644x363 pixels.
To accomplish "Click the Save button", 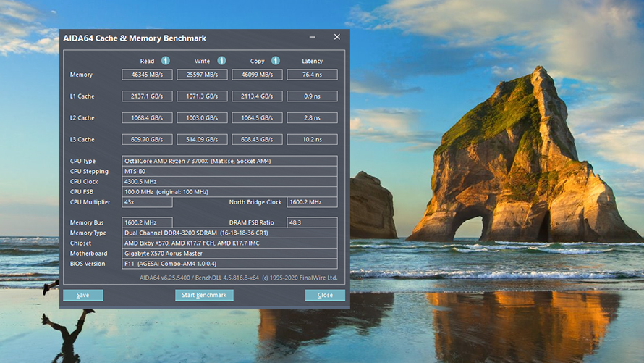I will pyautogui.click(x=82, y=295).
